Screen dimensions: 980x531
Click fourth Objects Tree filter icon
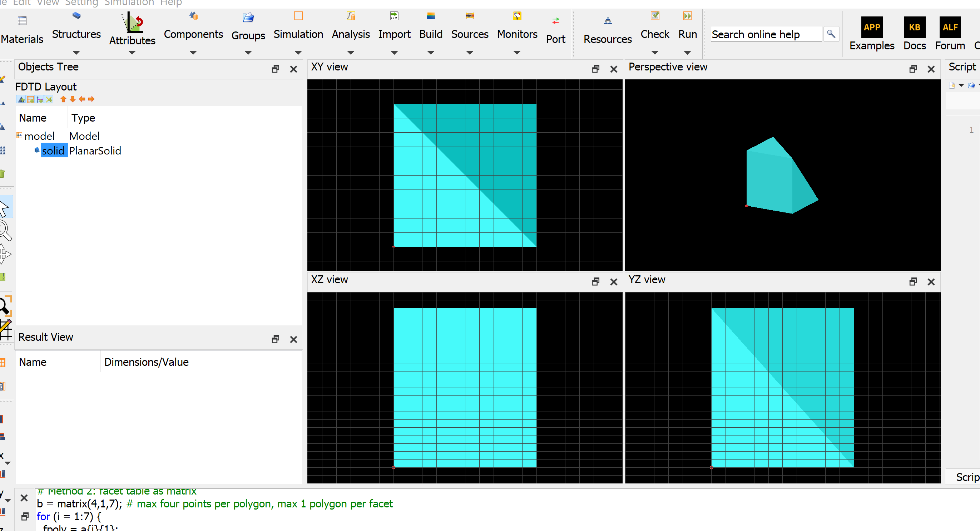pos(49,99)
